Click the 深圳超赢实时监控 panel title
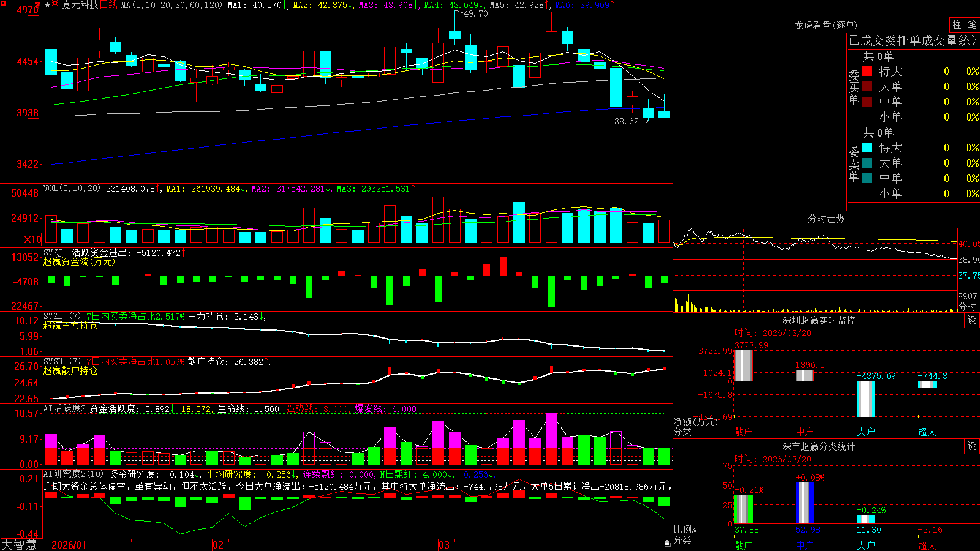980x551 pixels. (x=818, y=321)
